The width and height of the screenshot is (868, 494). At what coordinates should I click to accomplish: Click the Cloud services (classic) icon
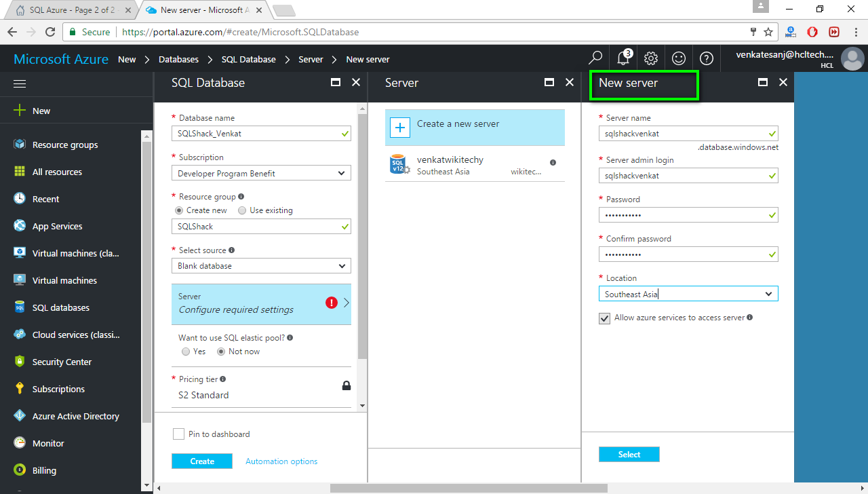click(x=20, y=335)
